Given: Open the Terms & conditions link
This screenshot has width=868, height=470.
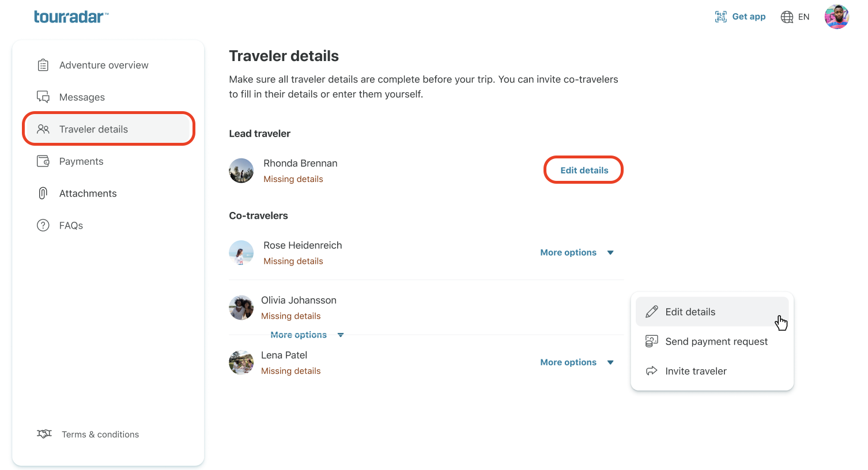Looking at the screenshot, I should tap(100, 434).
